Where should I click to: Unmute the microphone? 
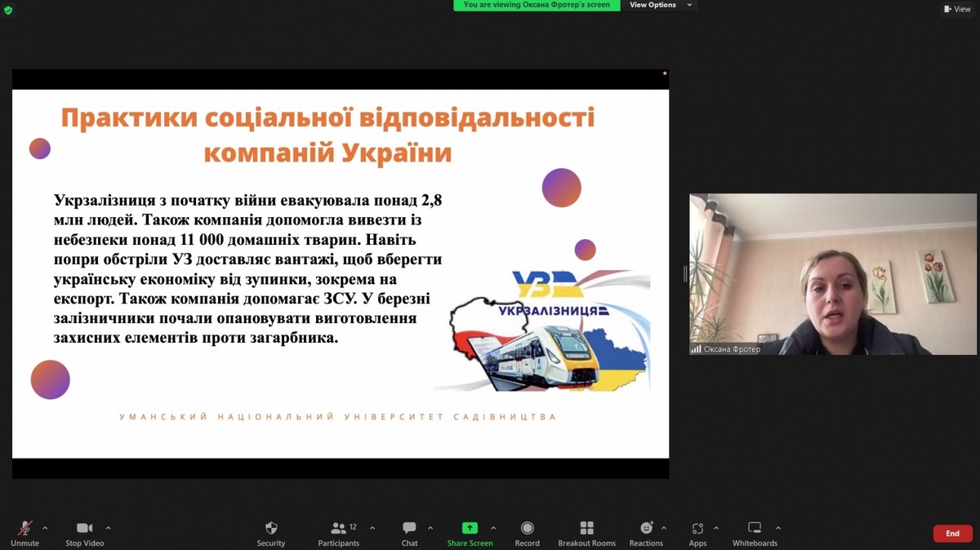(24, 534)
